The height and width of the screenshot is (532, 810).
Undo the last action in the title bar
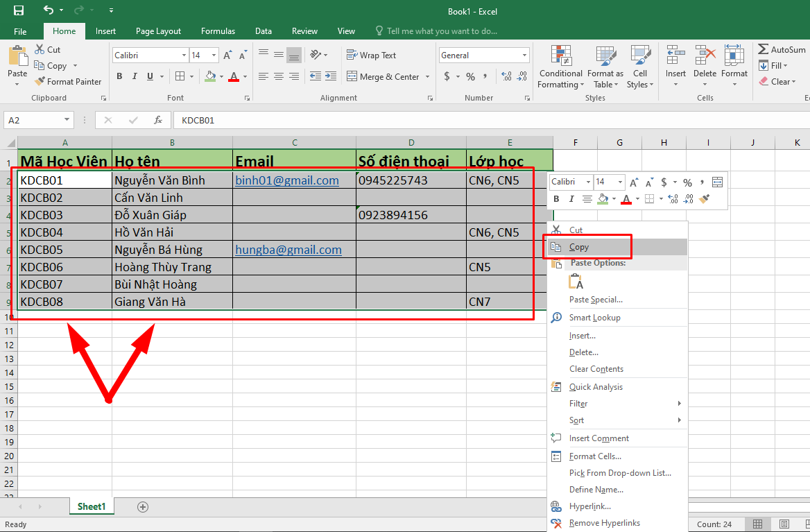[49, 10]
